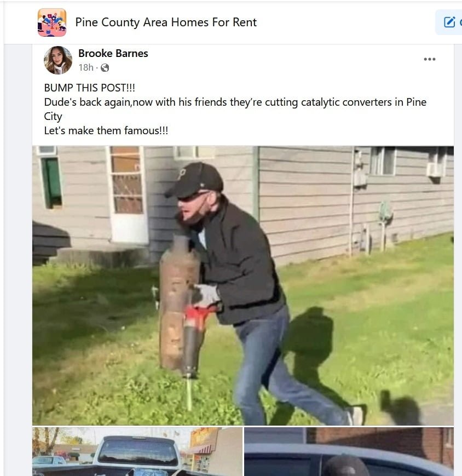
Task: Open the three-dot post options menu
Action: (x=430, y=59)
